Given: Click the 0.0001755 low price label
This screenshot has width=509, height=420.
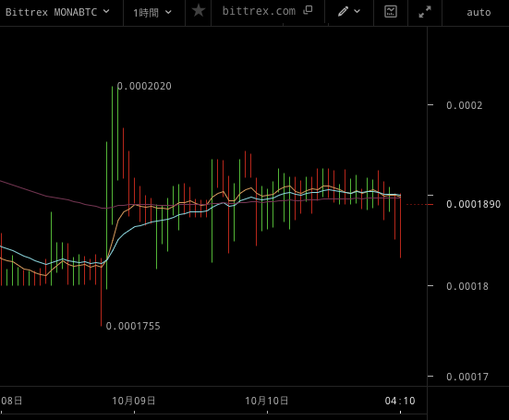Looking at the screenshot, I should click(133, 326).
